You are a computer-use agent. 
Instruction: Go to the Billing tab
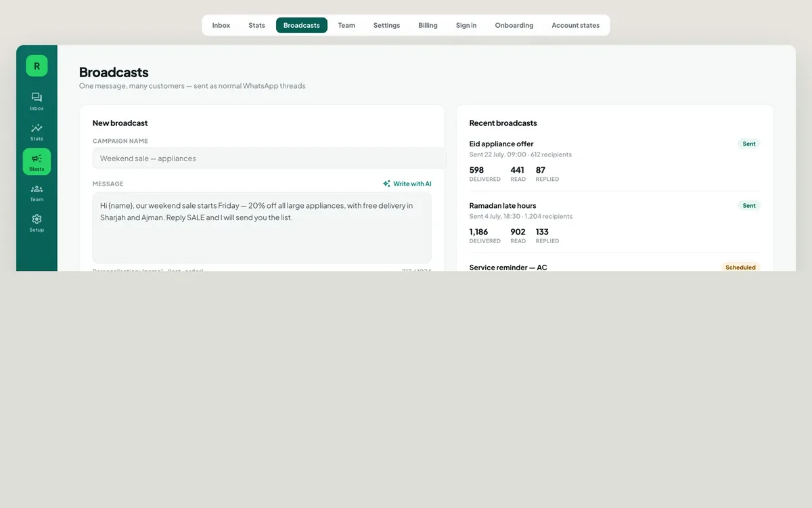pyautogui.click(x=428, y=25)
